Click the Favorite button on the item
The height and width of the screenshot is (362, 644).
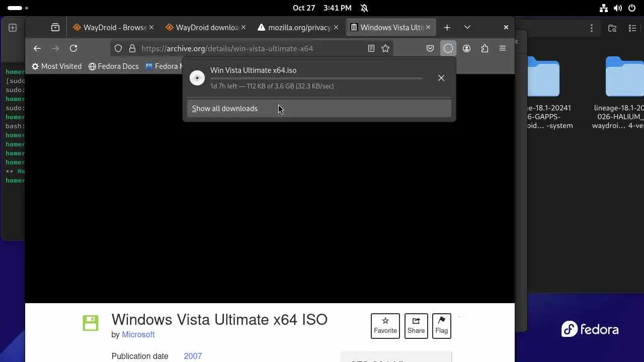coord(385,326)
